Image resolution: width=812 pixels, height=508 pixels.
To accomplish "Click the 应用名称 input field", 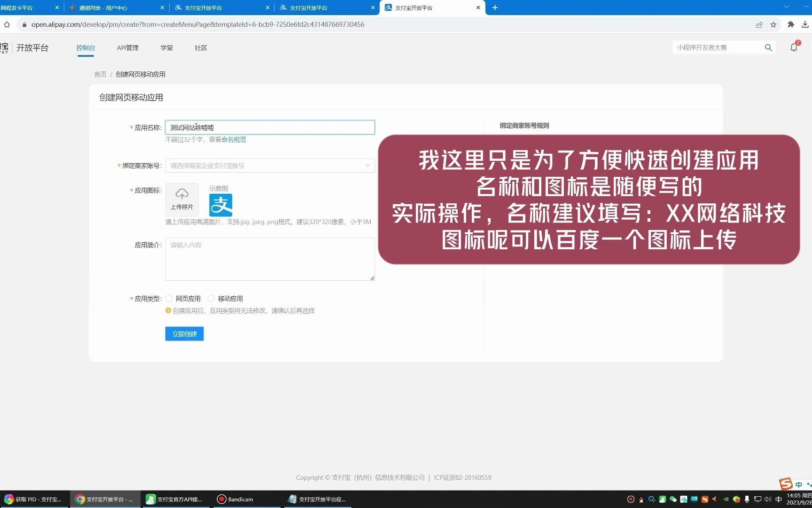I will click(270, 127).
